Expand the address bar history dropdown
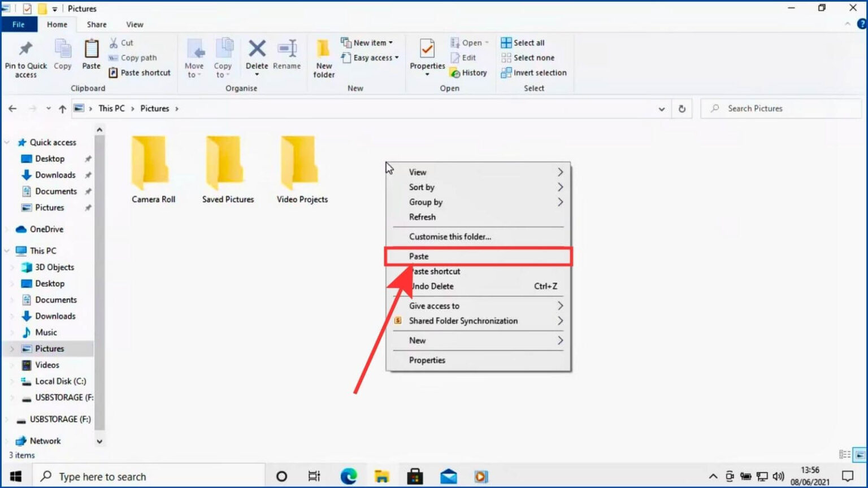This screenshot has height=488, width=868. tap(661, 108)
